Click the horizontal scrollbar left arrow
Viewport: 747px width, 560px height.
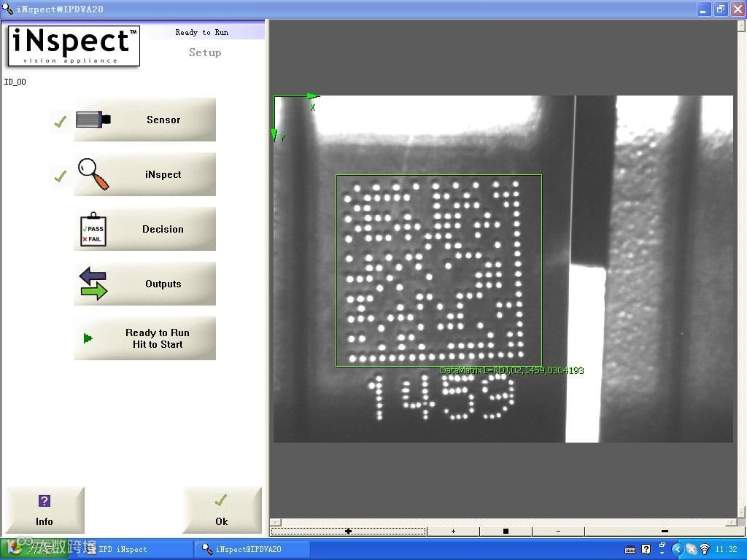(x=275, y=522)
